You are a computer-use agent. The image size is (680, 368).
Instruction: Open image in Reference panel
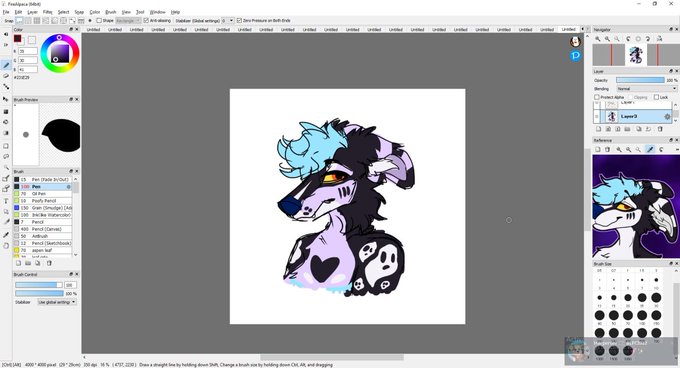pos(598,149)
